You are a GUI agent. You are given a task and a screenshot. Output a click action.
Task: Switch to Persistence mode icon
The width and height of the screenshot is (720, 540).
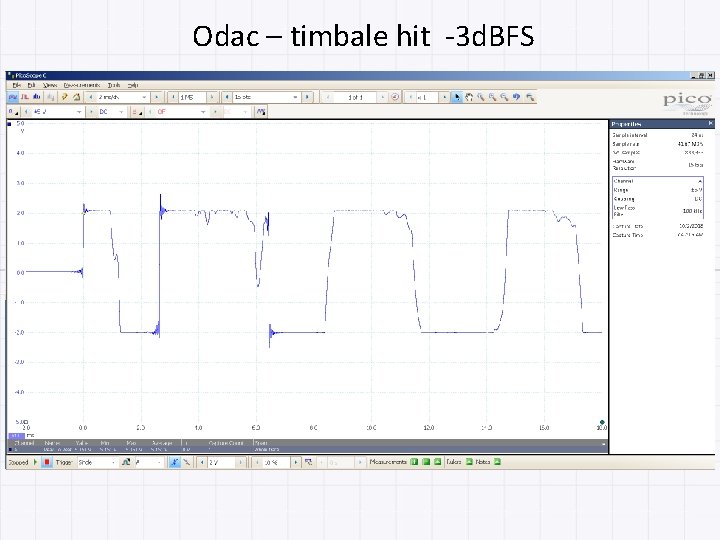pyautogui.click(x=25, y=97)
